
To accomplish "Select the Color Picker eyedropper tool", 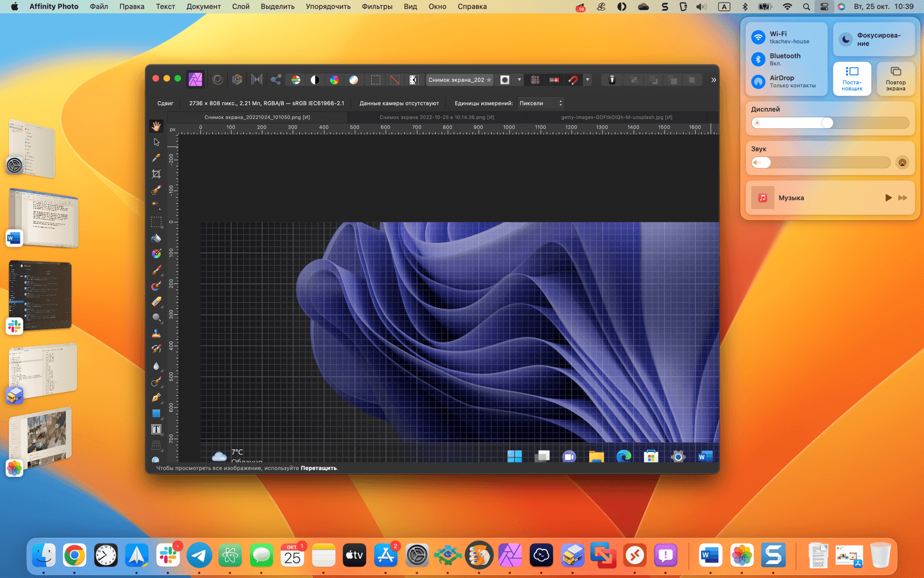I will coord(156,158).
